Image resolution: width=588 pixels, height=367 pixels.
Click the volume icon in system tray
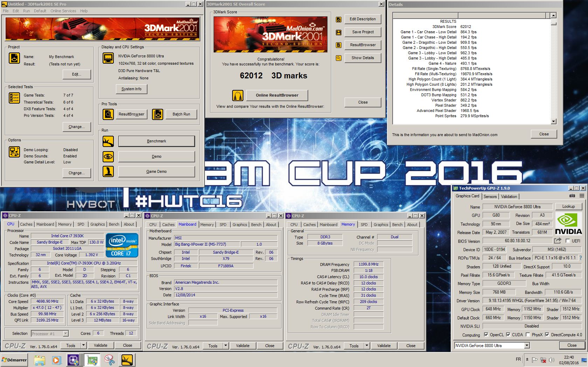(x=552, y=360)
